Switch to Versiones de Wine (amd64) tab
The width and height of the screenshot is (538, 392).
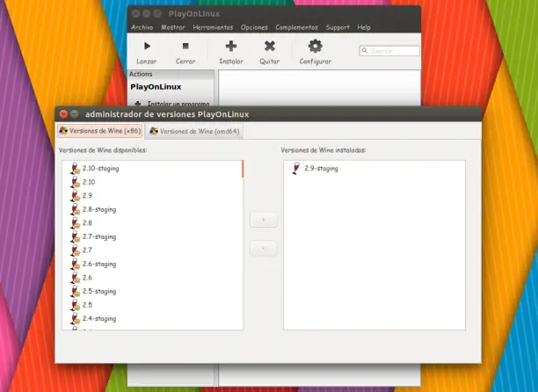[x=194, y=131]
